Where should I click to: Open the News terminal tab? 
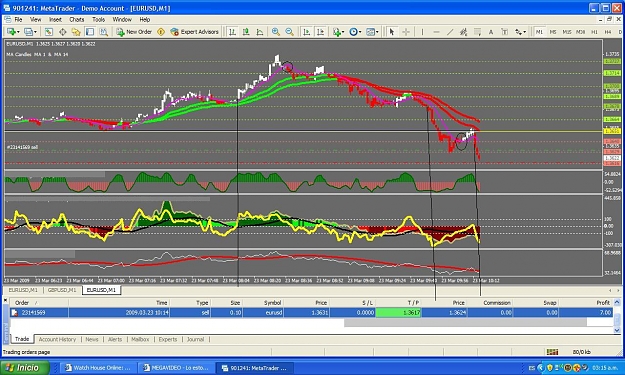point(92,340)
